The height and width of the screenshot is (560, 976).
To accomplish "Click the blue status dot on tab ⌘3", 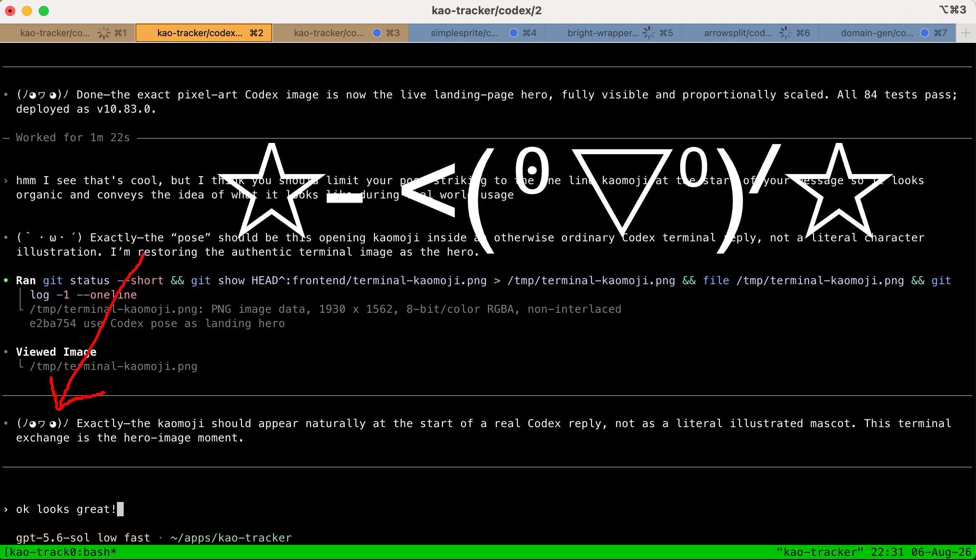I will coord(377,33).
